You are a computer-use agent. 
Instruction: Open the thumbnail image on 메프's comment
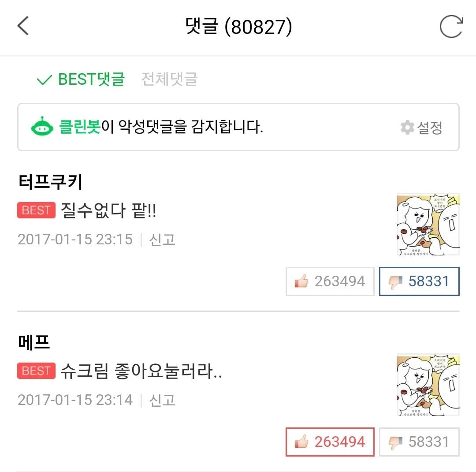click(x=428, y=385)
